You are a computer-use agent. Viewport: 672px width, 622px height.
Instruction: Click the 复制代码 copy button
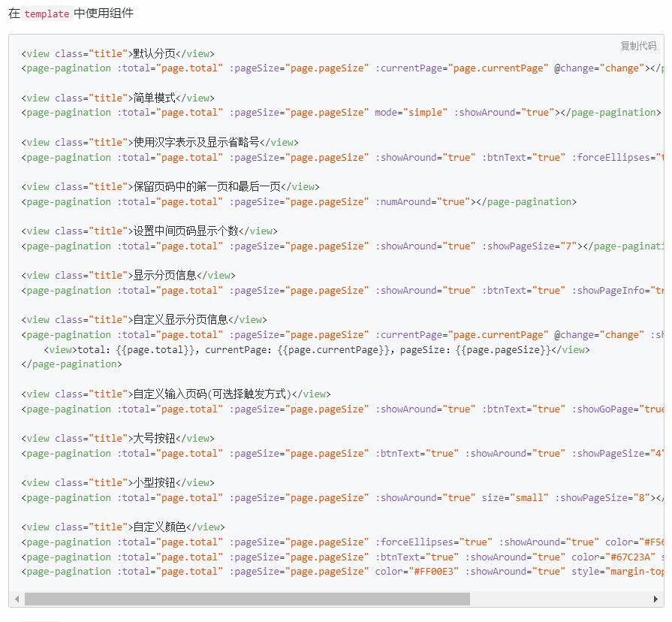click(638, 46)
